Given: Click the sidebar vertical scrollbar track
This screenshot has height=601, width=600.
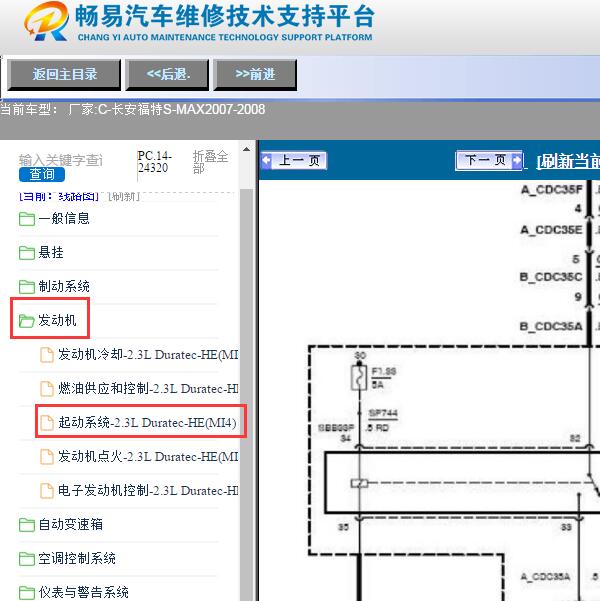Looking at the screenshot, I should (247, 395).
